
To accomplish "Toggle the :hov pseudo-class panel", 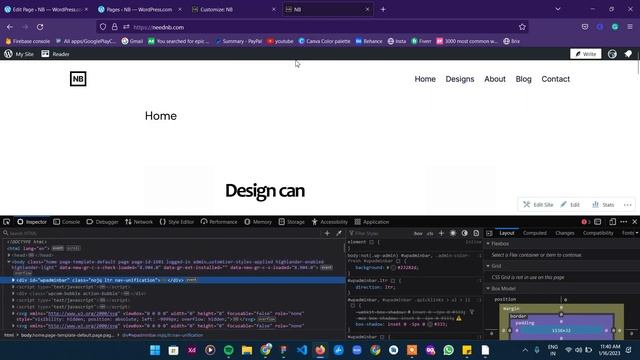I will pyautogui.click(x=418, y=233).
